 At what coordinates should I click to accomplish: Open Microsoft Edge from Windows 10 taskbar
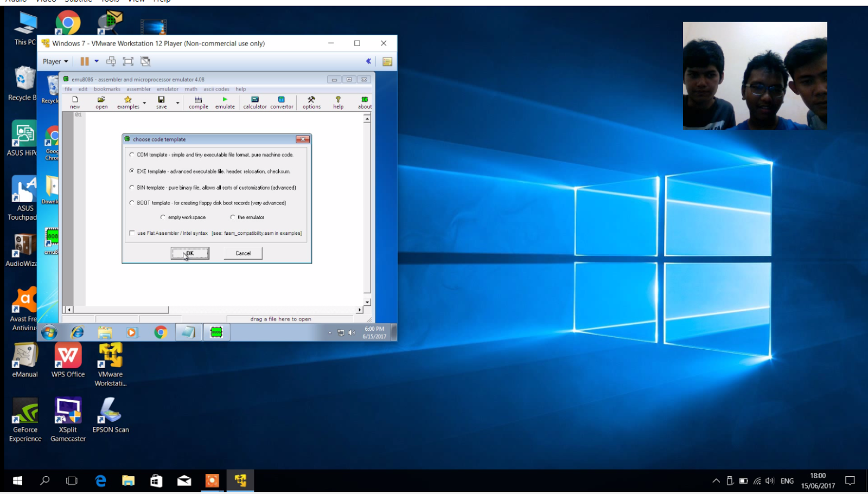click(x=100, y=480)
